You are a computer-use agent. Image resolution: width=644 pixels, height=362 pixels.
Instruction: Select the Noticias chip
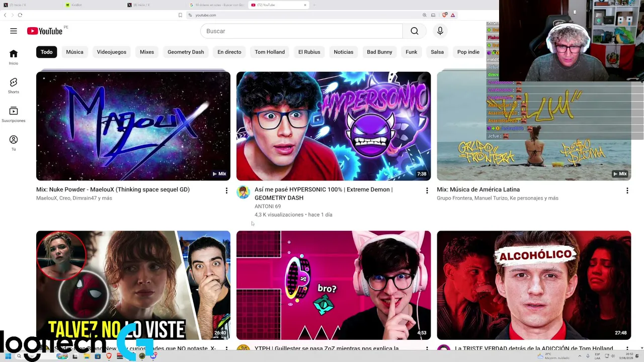click(344, 52)
